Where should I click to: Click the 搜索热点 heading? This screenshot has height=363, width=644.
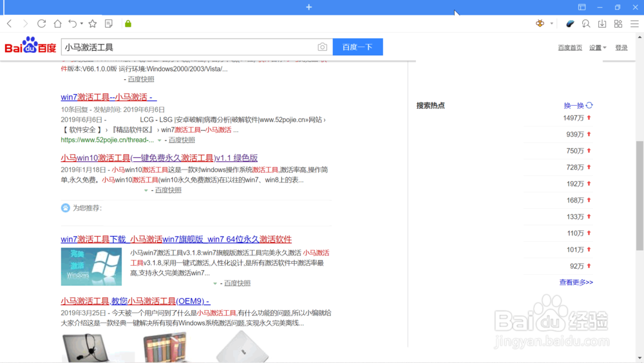[430, 106]
